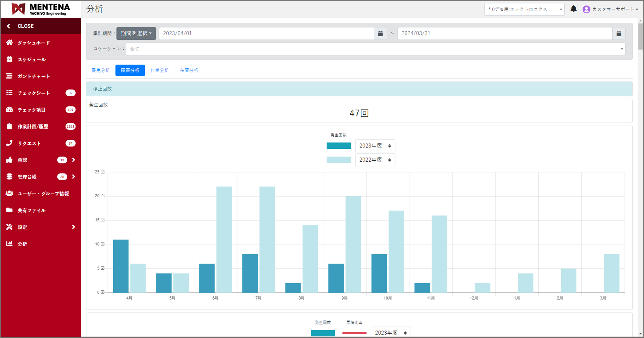This screenshot has height=338, width=644.
Task: Click the dashboard home icon in sidebar
Action: tap(9, 43)
